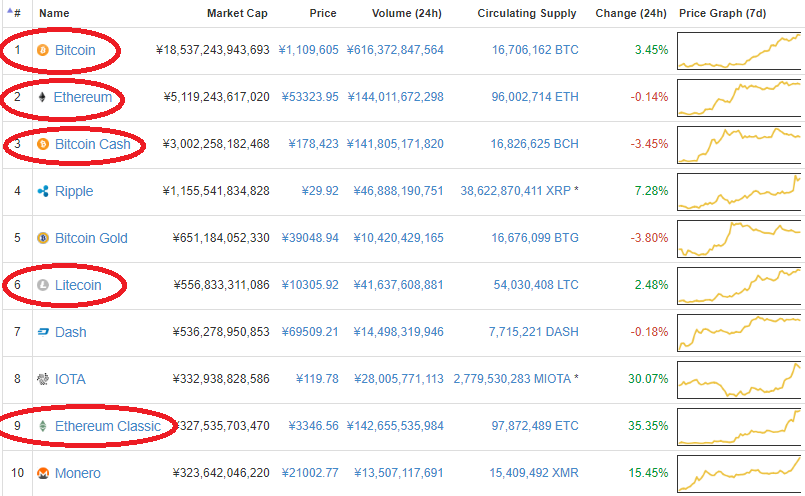
Task: Open the Ethereum Classic name link
Action: tap(108, 426)
